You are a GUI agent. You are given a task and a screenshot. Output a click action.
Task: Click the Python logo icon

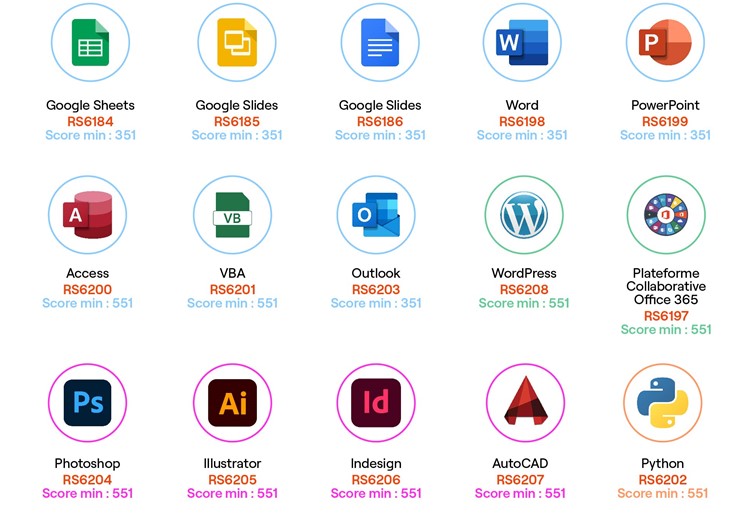[x=663, y=402]
